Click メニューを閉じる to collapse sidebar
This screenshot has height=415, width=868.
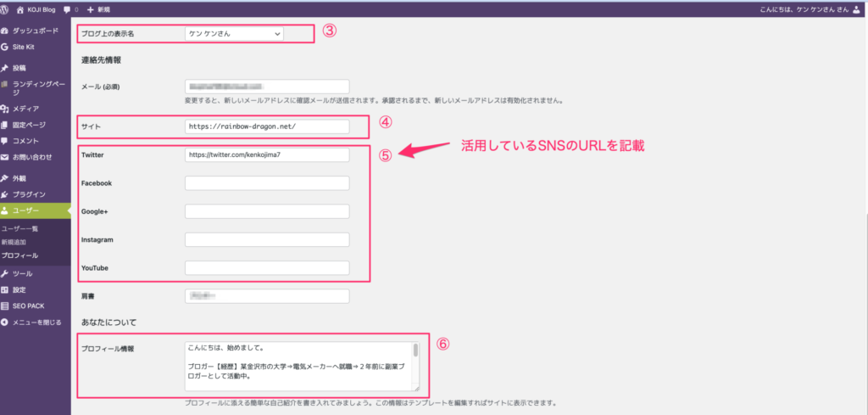point(36,322)
